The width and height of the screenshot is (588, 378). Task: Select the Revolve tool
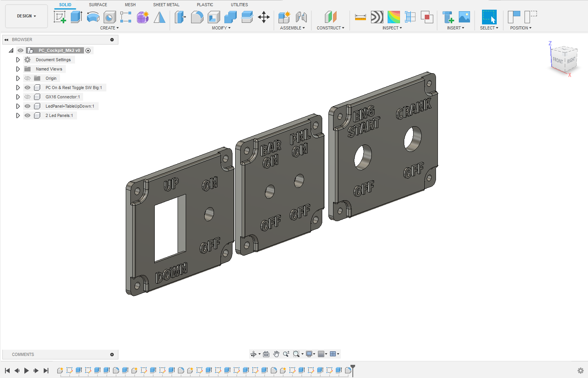pyautogui.click(x=93, y=17)
